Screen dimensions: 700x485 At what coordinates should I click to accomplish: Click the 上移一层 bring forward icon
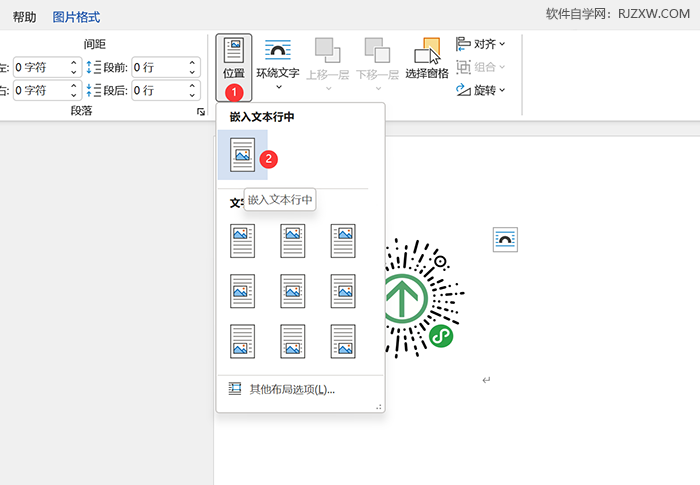point(328,50)
